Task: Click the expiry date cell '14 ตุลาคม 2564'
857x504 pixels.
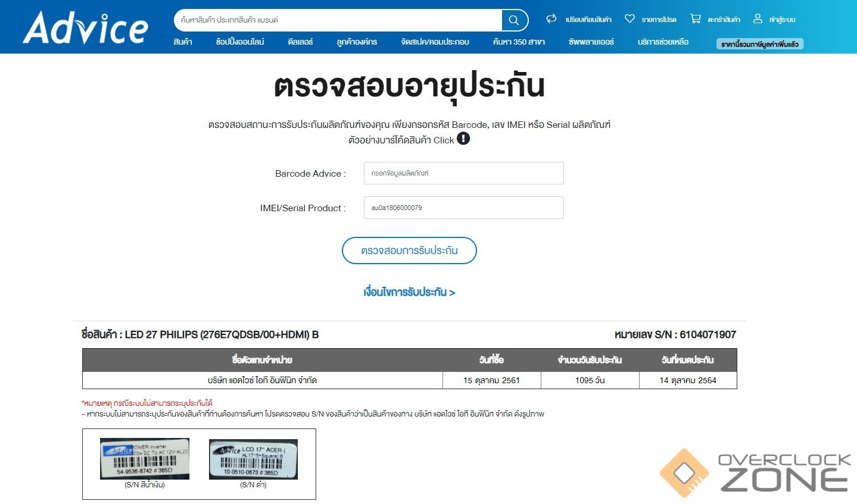Action: pyautogui.click(x=688, y=380)
